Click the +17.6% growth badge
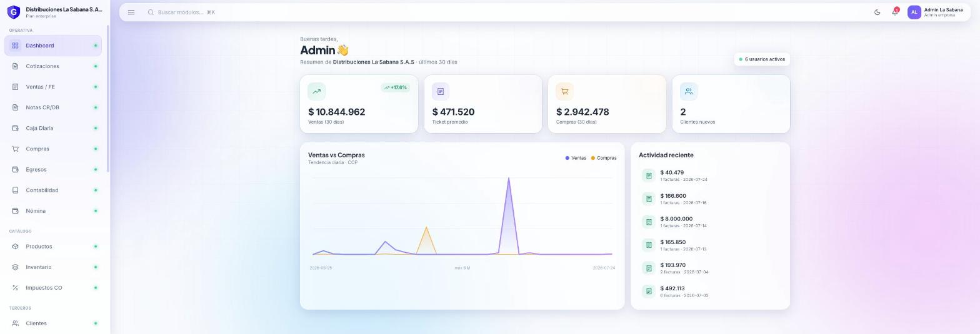 point(396,87)
